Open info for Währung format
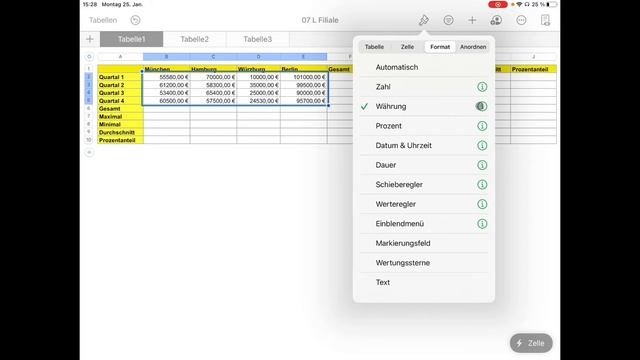Viewport: 640px width, 360px height. pos(482,107)
